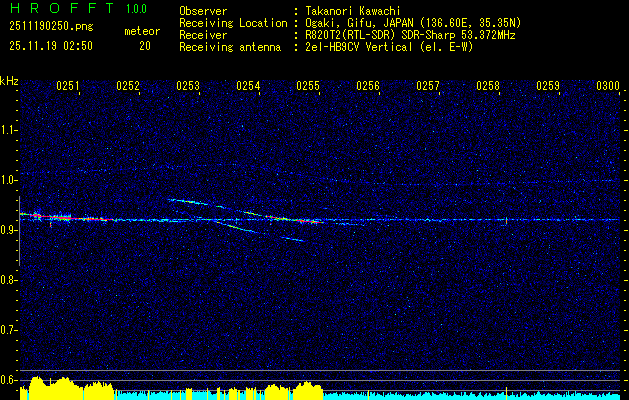Click the 0256 time marker
The width and height of the screenshot is (629, 400).
click(x=368, y=86)
